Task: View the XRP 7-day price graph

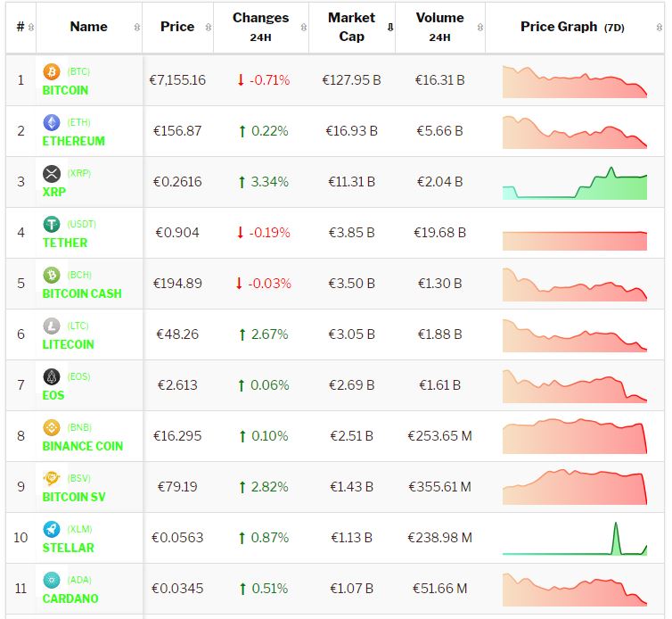Action: point(575,183)
